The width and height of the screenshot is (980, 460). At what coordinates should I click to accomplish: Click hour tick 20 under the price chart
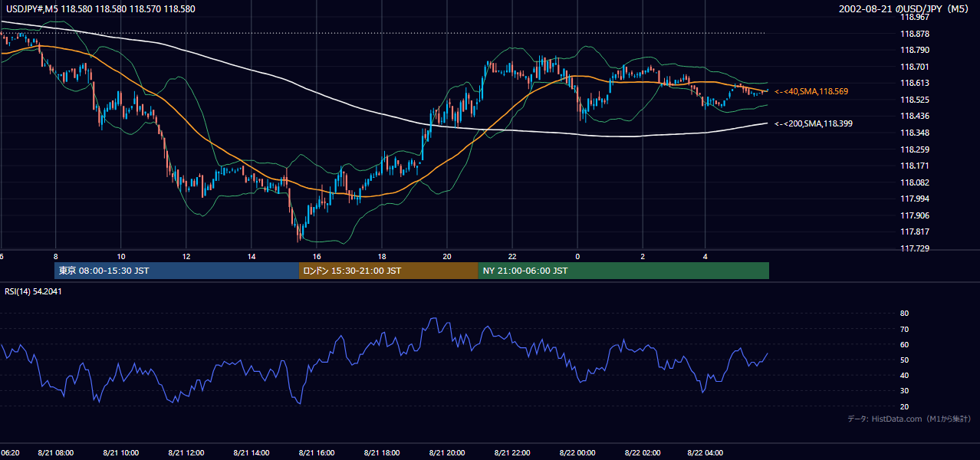tap(447, 256)
